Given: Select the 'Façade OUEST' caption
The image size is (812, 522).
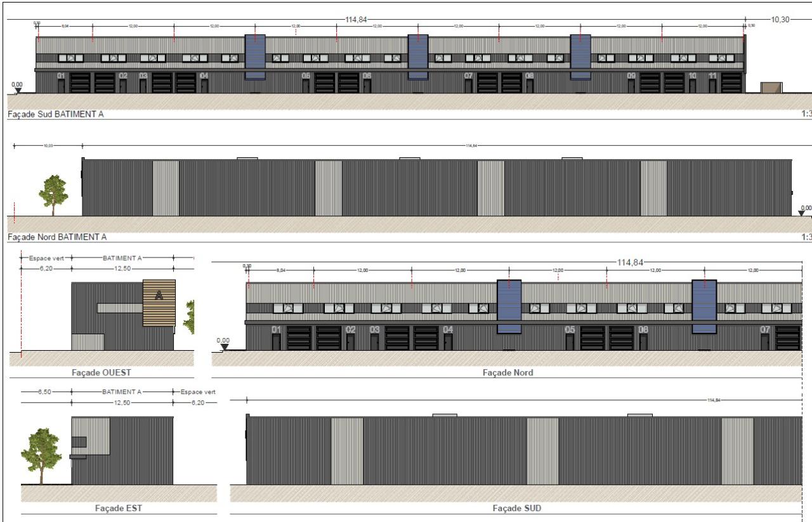Looking at the screenshot, I should pos(101,372).
